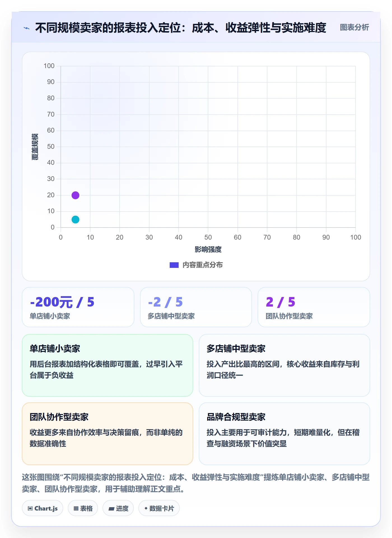Open the -200元 / 5 data card
This screenshot has height=538, width=392.
coord(78,307)
